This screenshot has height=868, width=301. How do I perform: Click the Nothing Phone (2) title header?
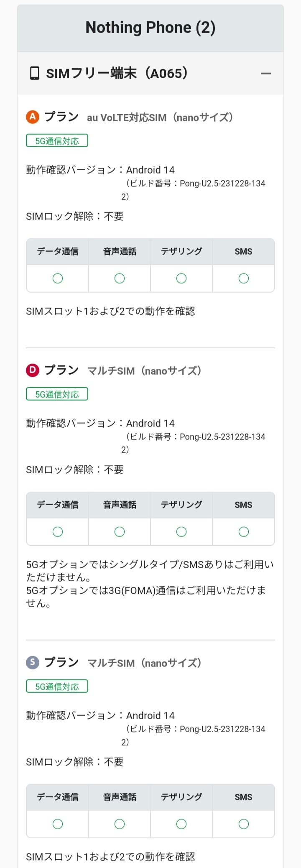pos(150,28)
